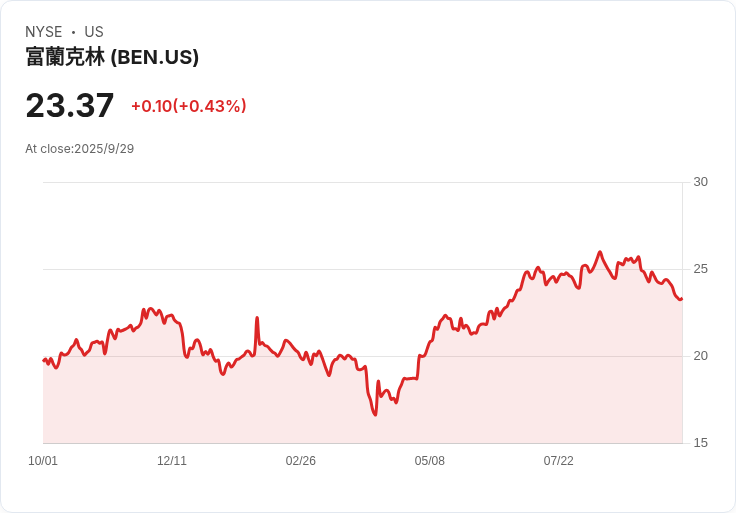
Task: Click the start point of the price line
Action: point(44,360)
